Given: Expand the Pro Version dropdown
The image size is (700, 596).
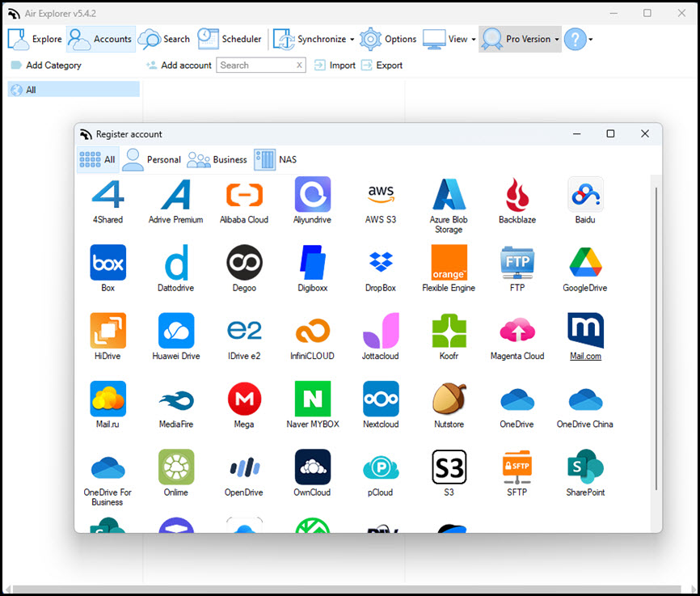Looking at the screenshot, I should (x=557, y=40).
